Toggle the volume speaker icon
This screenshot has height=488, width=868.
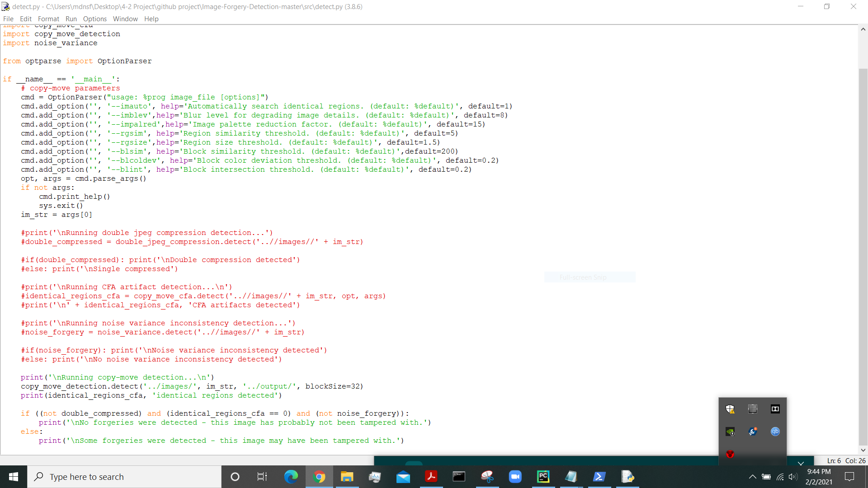(x=793, y=477)
